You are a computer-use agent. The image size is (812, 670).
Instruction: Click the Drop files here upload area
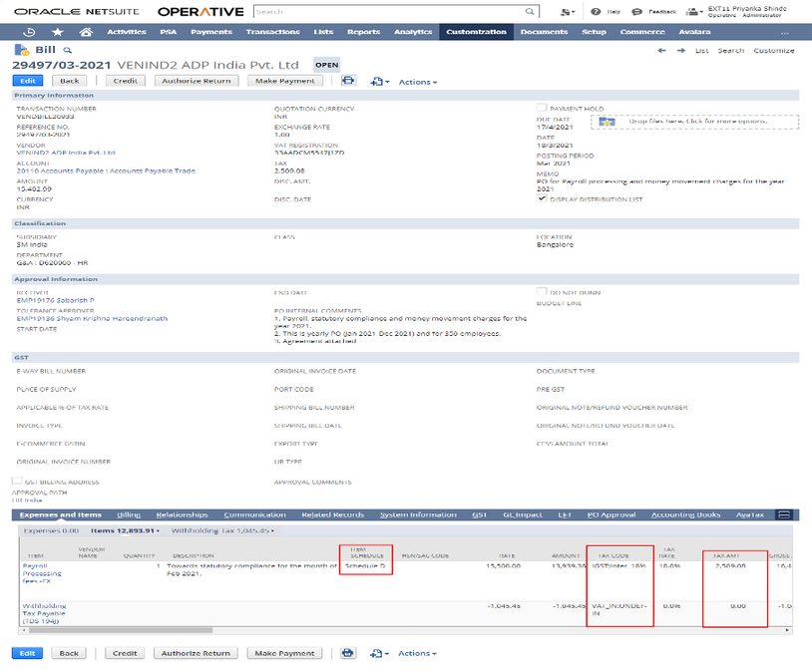694,122
